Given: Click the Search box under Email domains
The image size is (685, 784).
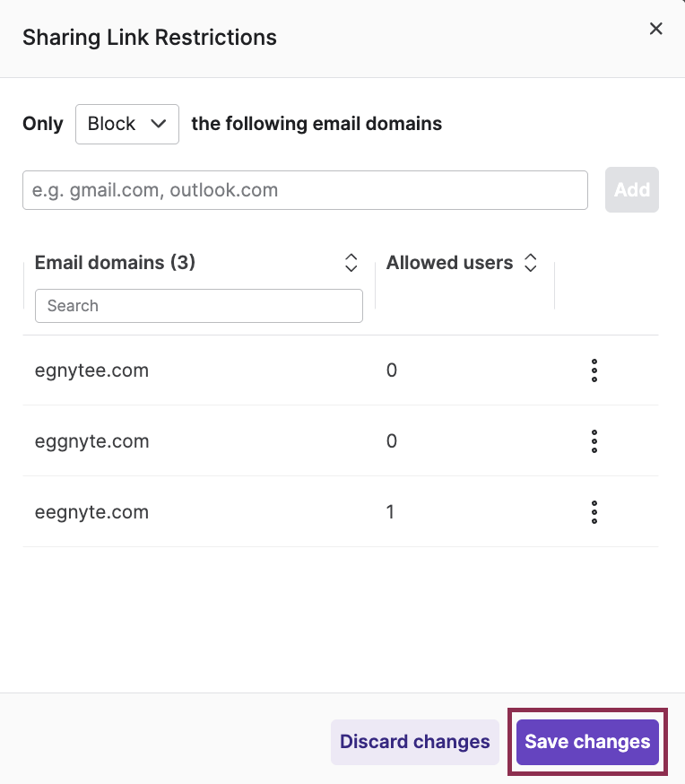Looking at the screenshot, I should click(x=198, y=306).
